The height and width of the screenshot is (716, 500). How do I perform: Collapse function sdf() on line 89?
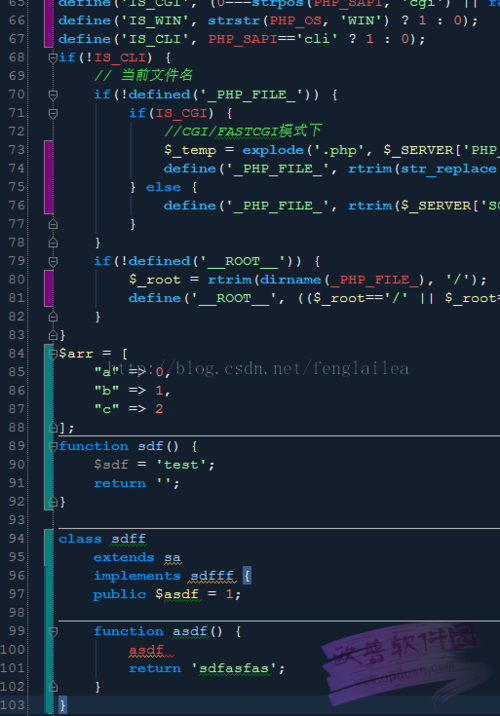[53, 446]
